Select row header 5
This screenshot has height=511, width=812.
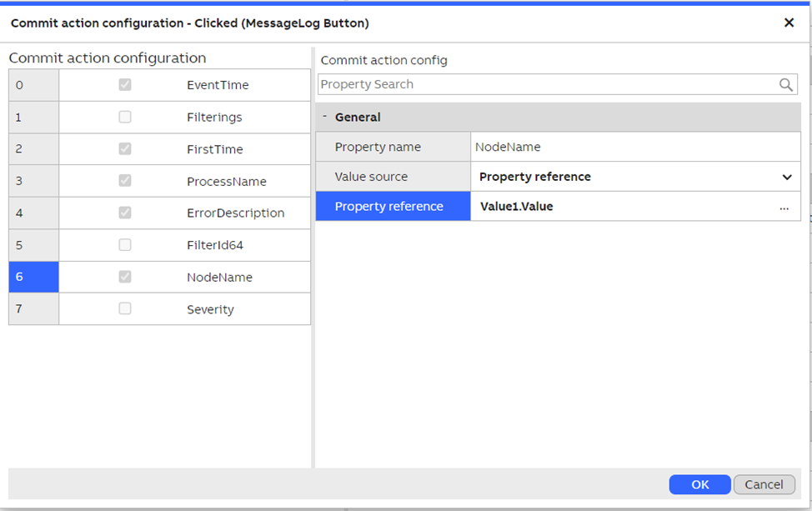[x=33, y=245]
